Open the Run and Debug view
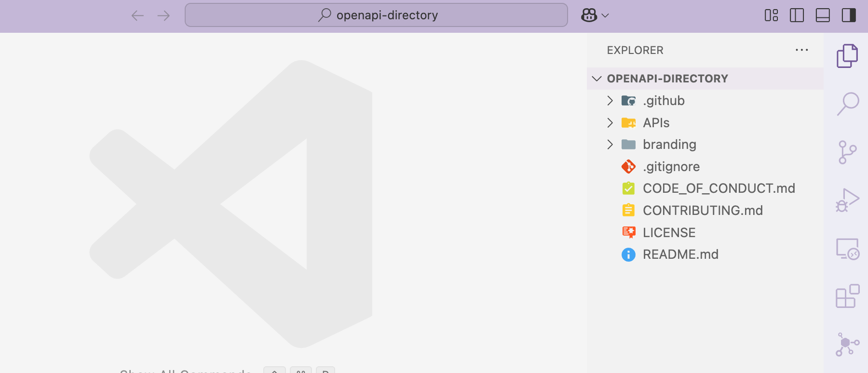 (847, 200)
